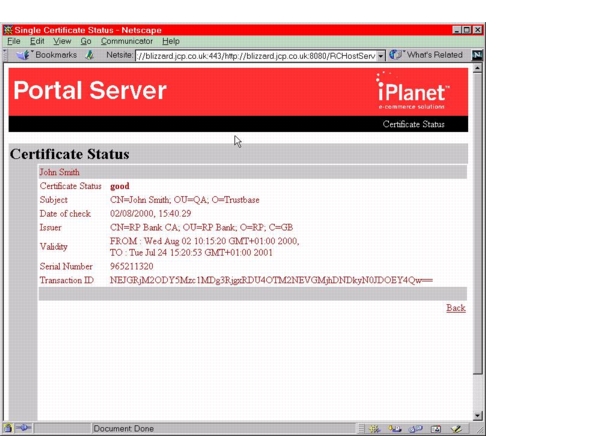Screen dimensions: 610x439
Task: Open the File menu
Action: [14, 41]
